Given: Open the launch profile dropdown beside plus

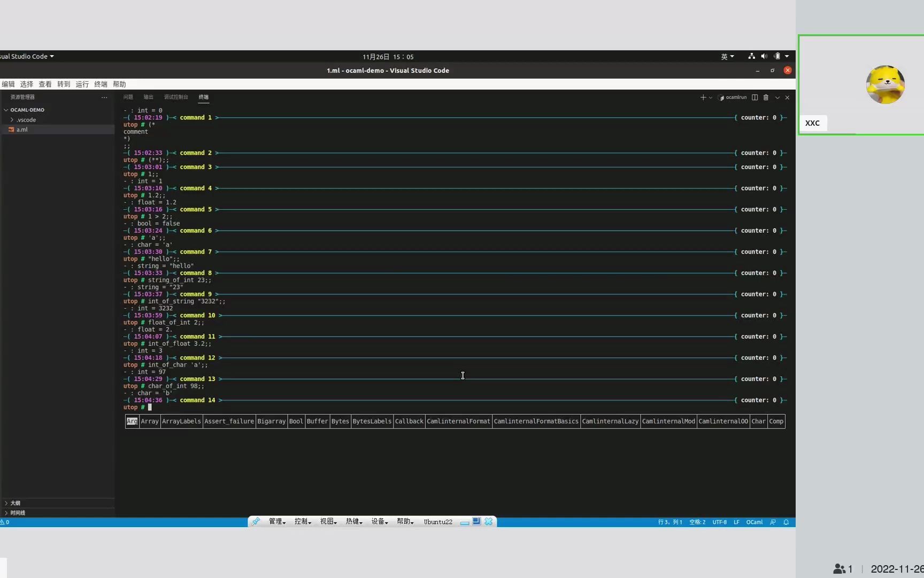Looking at the screenshot, I should 710,97.
